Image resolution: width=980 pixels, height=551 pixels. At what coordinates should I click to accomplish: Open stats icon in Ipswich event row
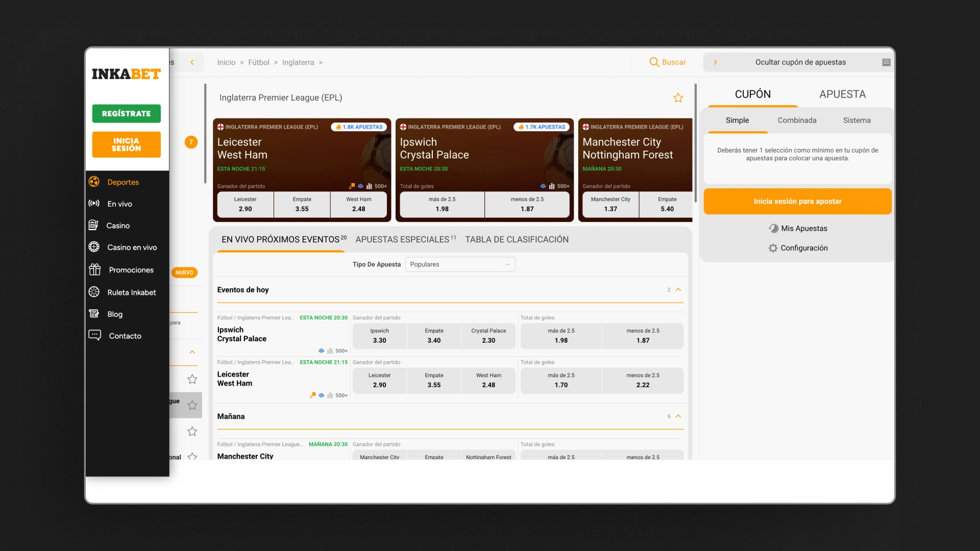click(330, 351)
